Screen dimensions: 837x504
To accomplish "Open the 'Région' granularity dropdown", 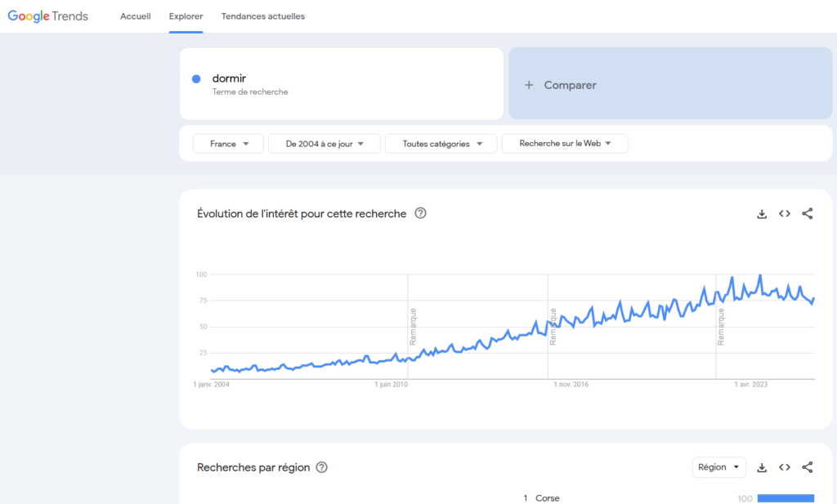I will pyautogui.click(x=718, y=467).
